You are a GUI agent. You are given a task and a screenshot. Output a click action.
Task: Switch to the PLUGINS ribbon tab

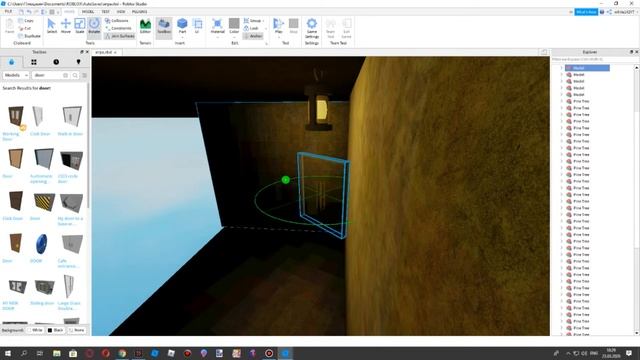click(140, 12)
